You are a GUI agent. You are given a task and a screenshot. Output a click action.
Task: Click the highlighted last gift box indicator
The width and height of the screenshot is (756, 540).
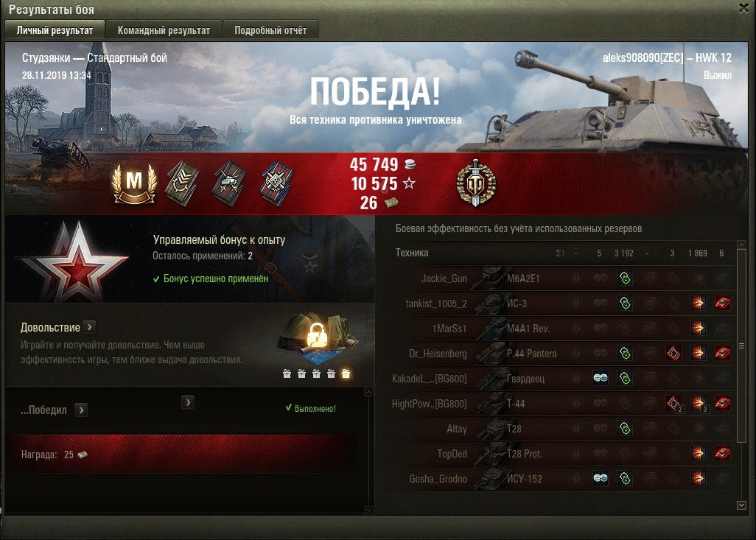click(x=346, y=374)
